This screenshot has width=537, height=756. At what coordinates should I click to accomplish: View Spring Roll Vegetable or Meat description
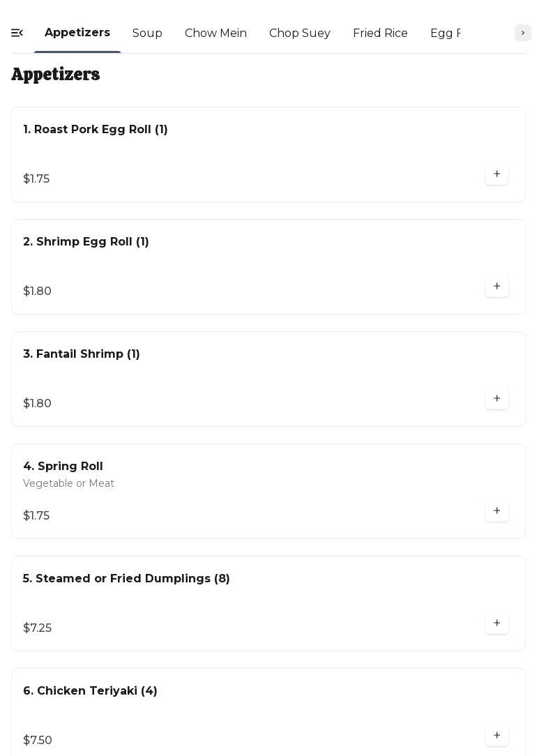click(x=68, y=483)
